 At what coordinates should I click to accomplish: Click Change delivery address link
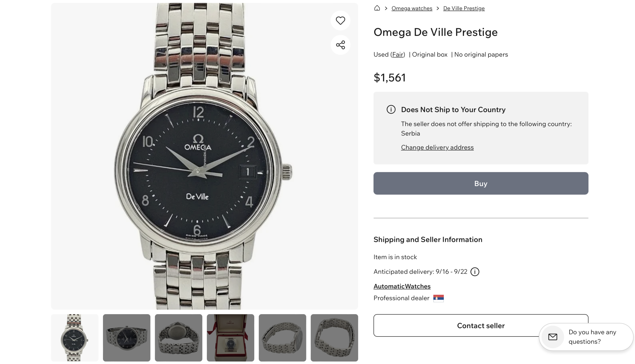(x=437, y=147)
